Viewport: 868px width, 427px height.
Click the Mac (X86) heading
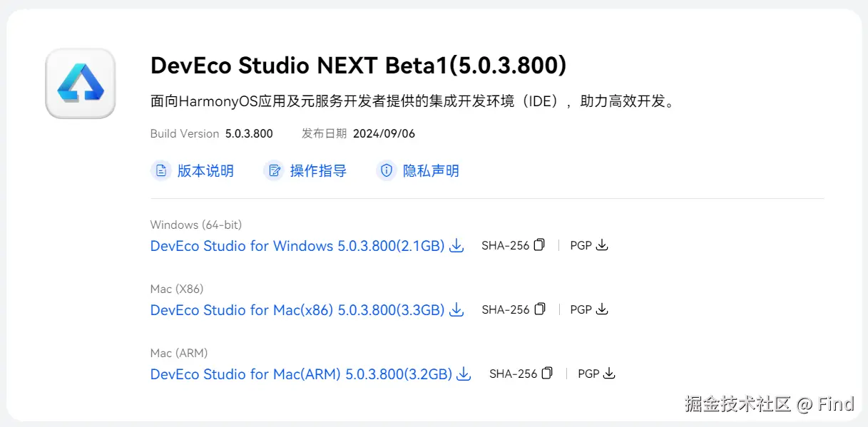click(x=177, y=289)
